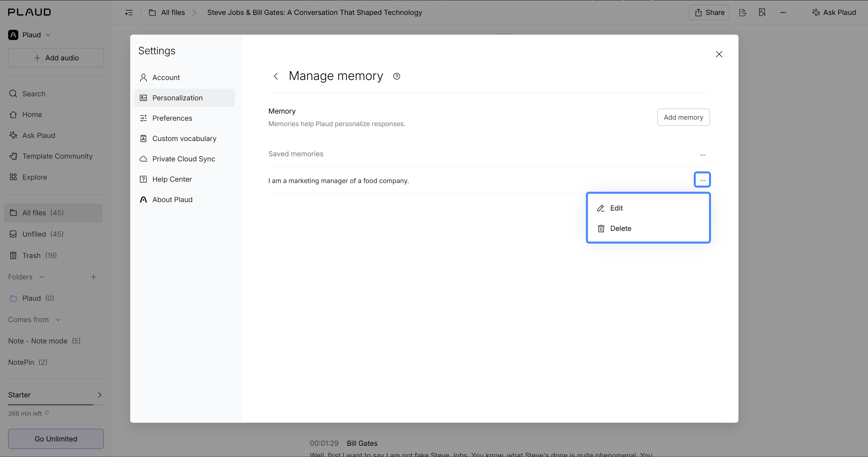Close the Settings dialog
Screen dimensions: 868x457
(719, 54)
